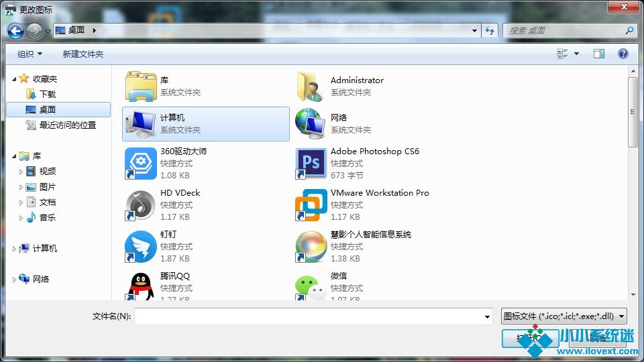This screenshot has height=362, width=644.
Task: Open the view options dropdown arrow
Action: click(x=576, y=54)
